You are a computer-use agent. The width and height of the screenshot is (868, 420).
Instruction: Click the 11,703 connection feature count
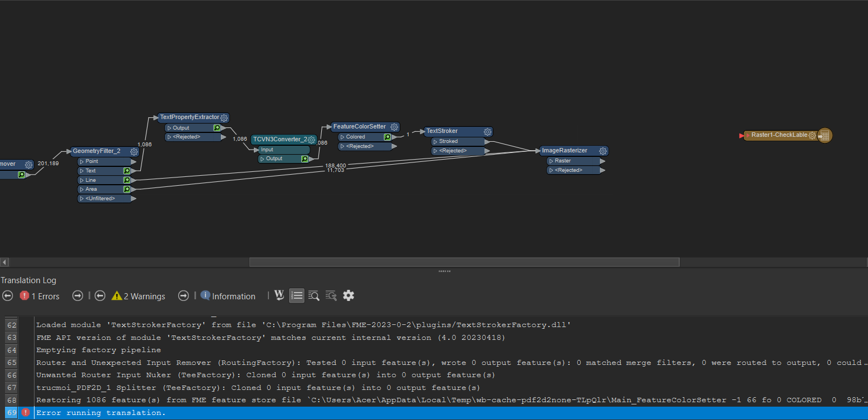pyautogui.click(x=336, y=170)
